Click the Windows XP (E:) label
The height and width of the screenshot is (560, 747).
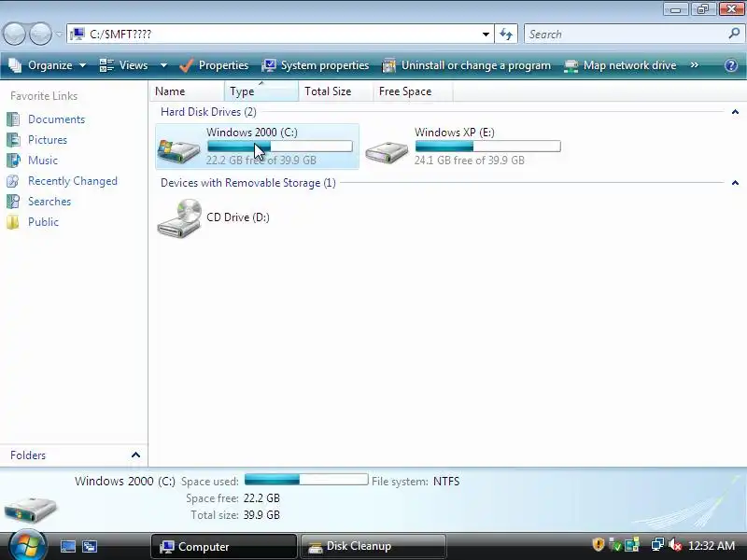tap(455, 133)
